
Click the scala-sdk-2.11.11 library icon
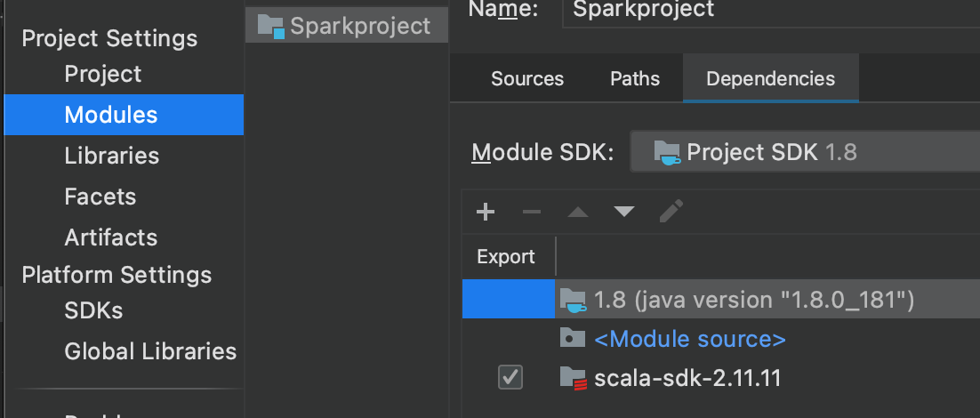(x=574, y=378)
